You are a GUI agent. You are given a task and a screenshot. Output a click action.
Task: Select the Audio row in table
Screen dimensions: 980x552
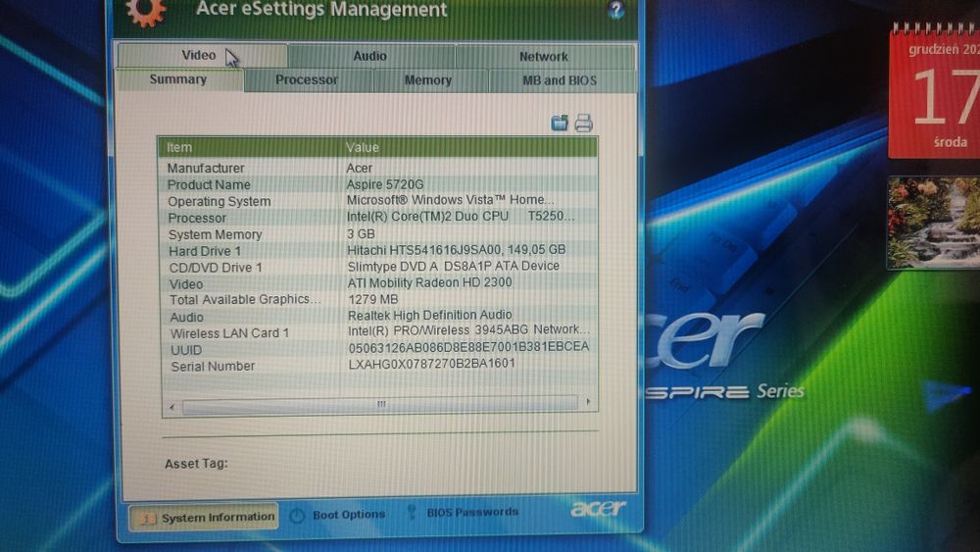point(378,317)
